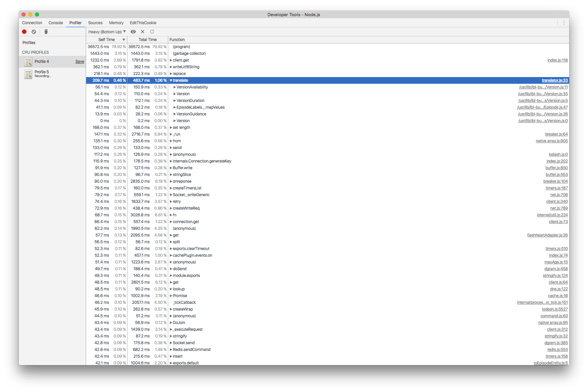This screenshot has height=392, width=588.
Task: Expand the client.get function row
Action: pos(171,60)
